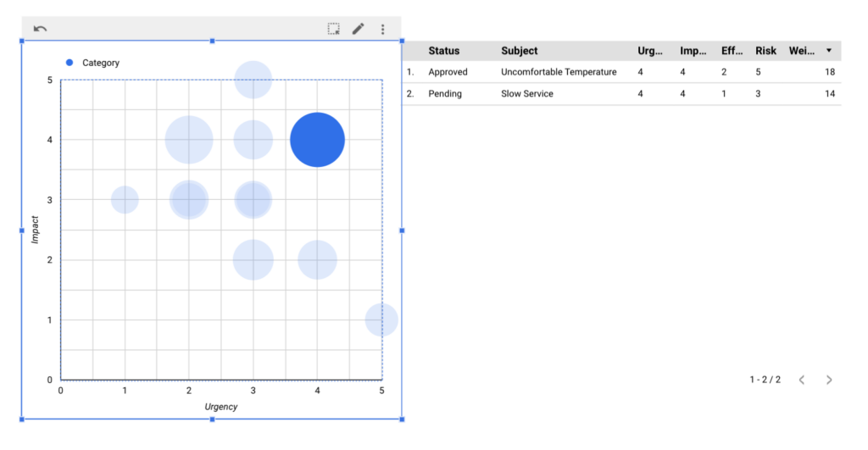Sort table by Subject column header
868x450 pixels.
coord(519,51)
